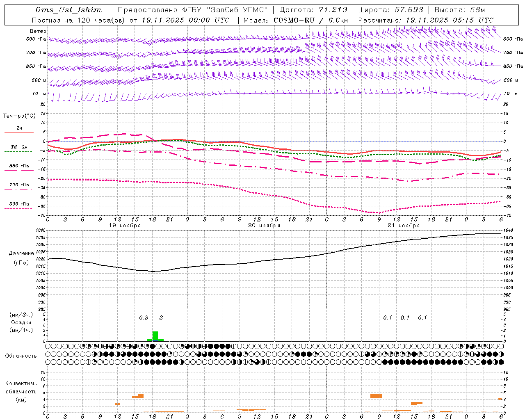Click the (км) unit label under облачность

[21, 400]
